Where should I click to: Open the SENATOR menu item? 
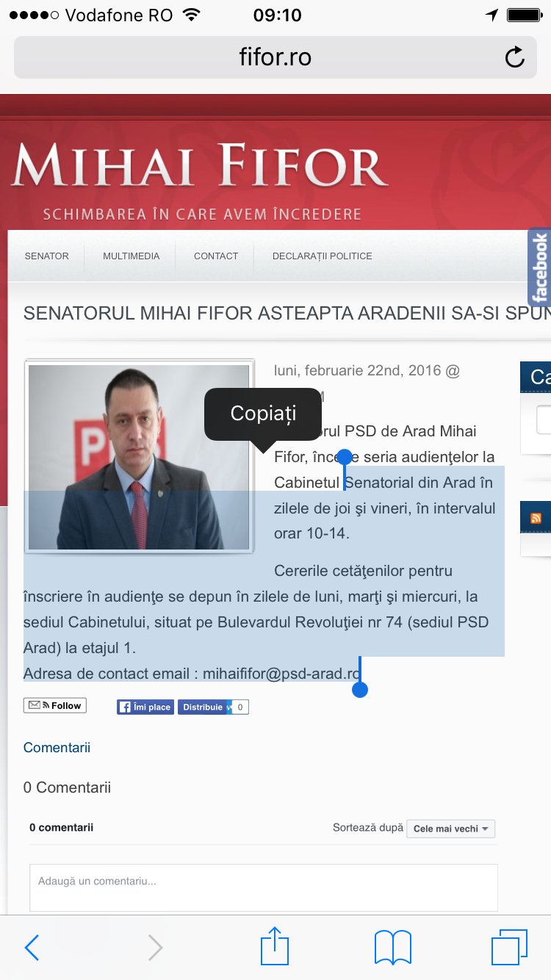(47, 256)
